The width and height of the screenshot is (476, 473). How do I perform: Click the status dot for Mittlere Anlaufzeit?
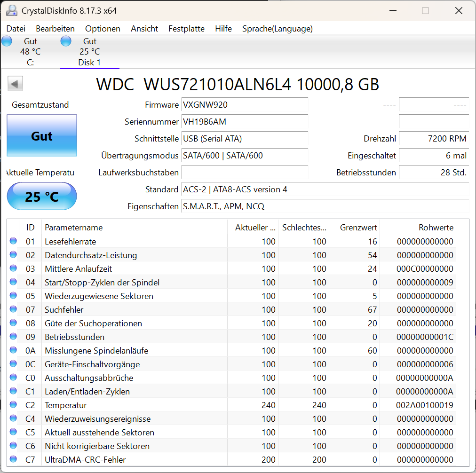(13, 268)
